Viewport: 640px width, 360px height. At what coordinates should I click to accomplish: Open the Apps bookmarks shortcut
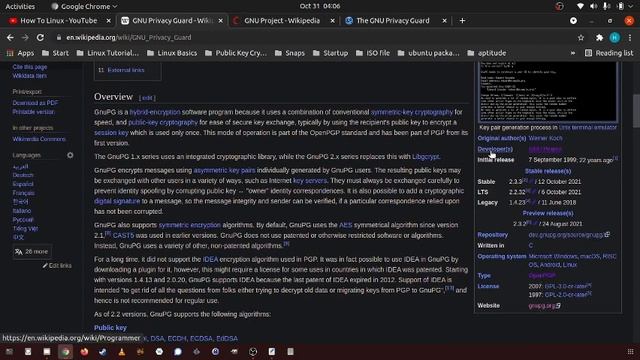click(20, 53)
